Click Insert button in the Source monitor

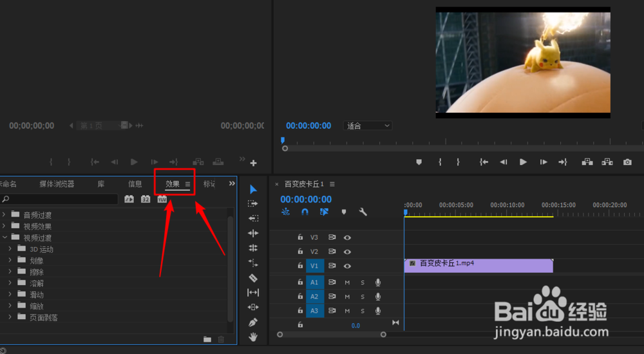(x=198, y=162)
